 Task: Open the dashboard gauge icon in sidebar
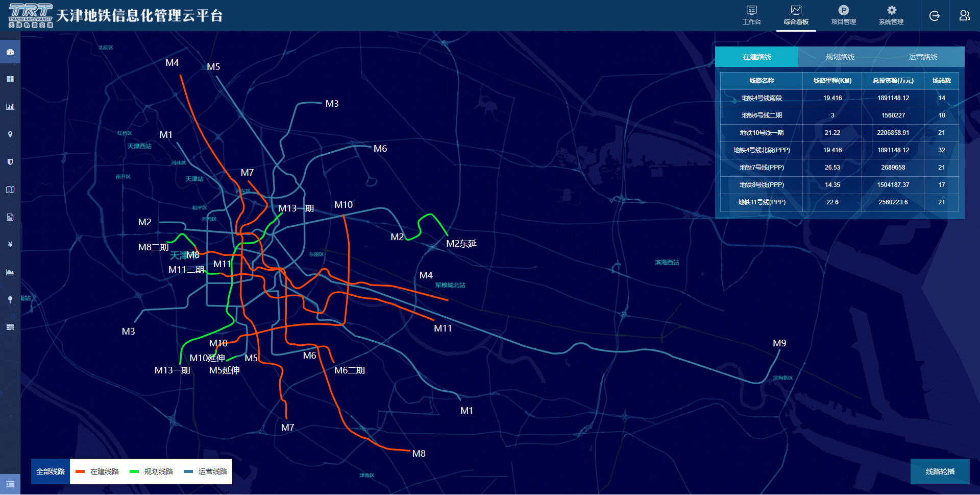(10, 52)
